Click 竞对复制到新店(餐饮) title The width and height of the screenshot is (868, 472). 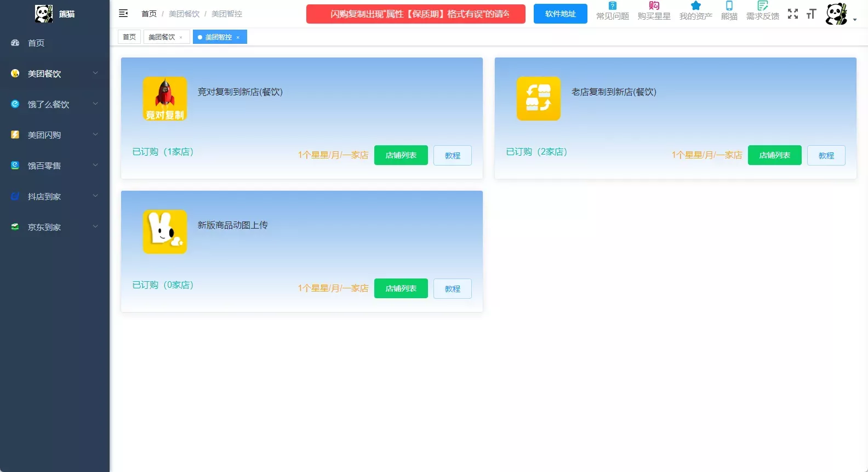tap(240, 92)
